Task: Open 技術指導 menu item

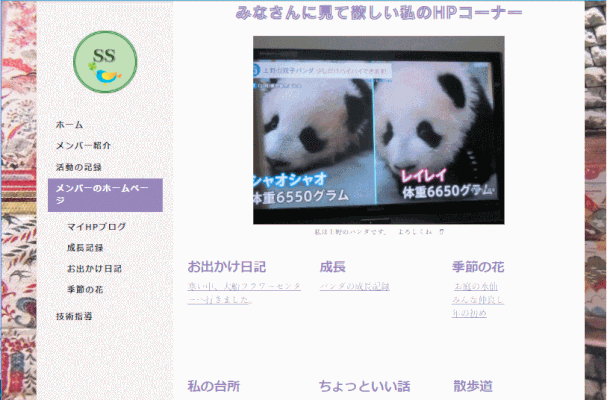Action: tap(74, 316)
